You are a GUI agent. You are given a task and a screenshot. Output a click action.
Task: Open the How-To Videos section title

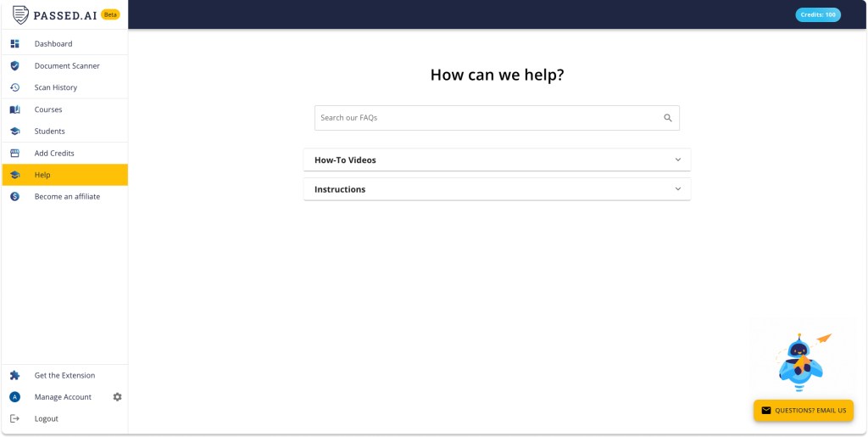346,160
